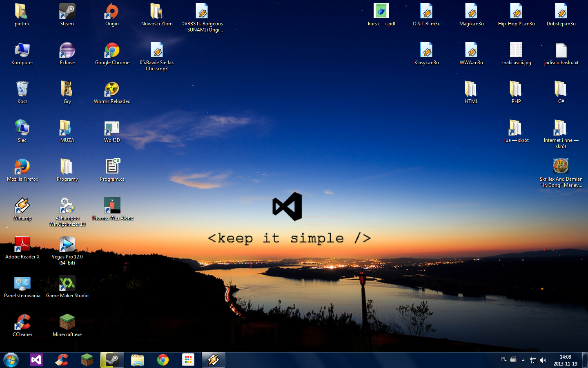
Task: Click Show Desktop button at taskbar edge
Action: click(x=585, y=360)
